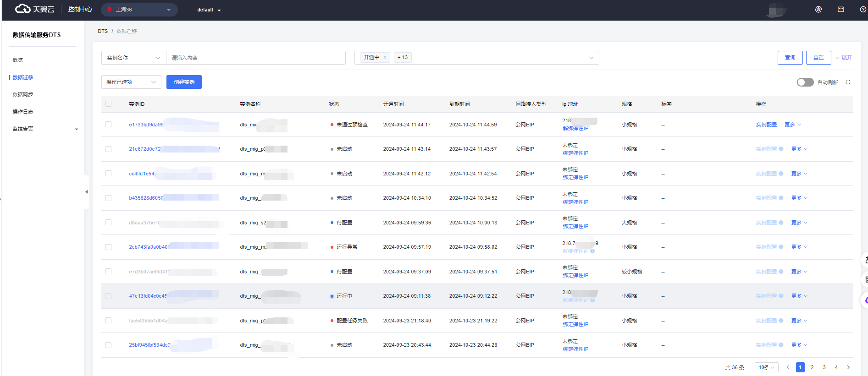This screenshot has height=376, width=868.
Task: Open the 实例名称 search field selector
Action: click(133, 58)
